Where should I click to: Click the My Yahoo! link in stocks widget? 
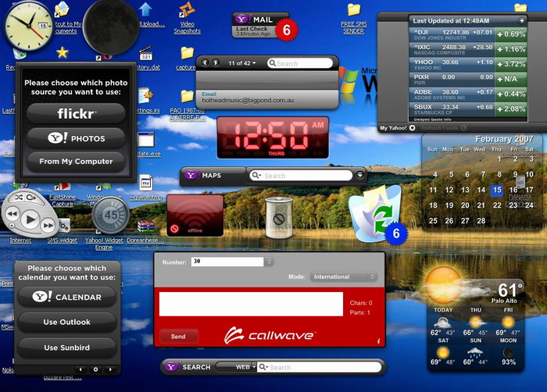[x=394, y=127]
